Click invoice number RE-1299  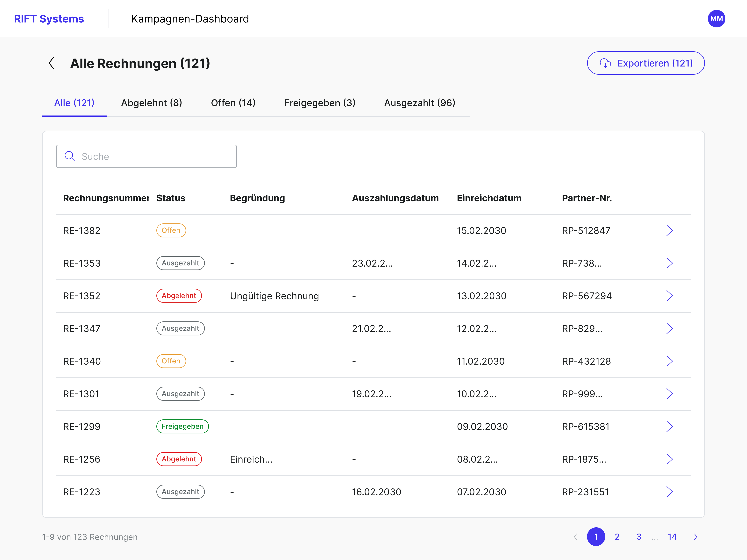(x=82, y=426)
